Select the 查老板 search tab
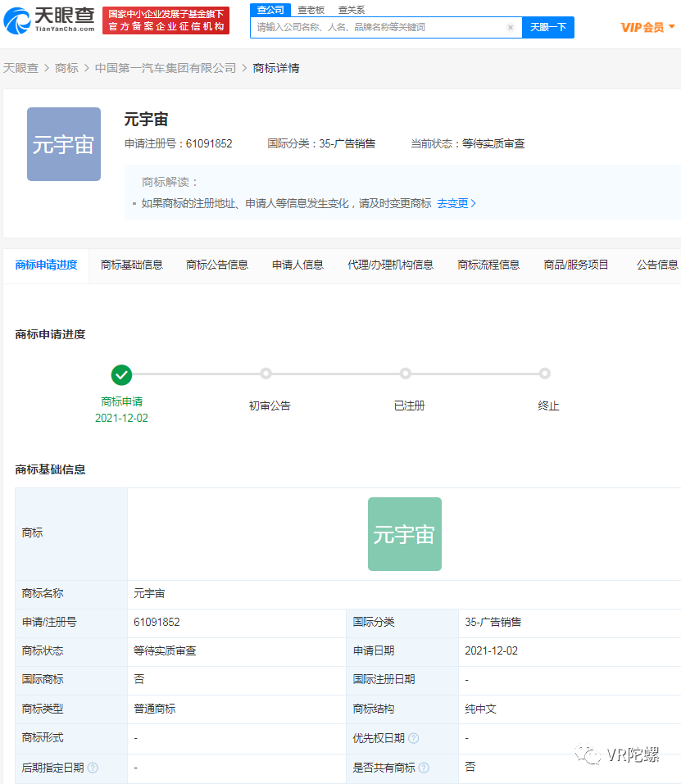The image size is (681, 784). click(311, 10)
